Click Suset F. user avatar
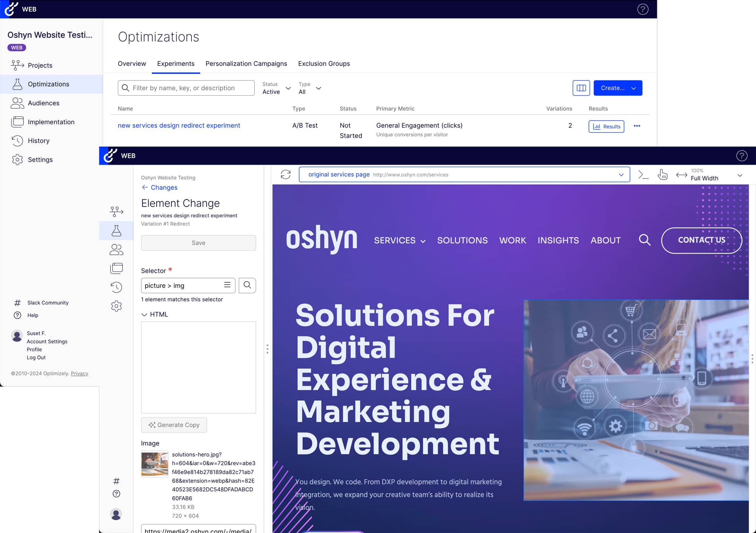This screenshot has height=533, width=756. tap(17, 336)
